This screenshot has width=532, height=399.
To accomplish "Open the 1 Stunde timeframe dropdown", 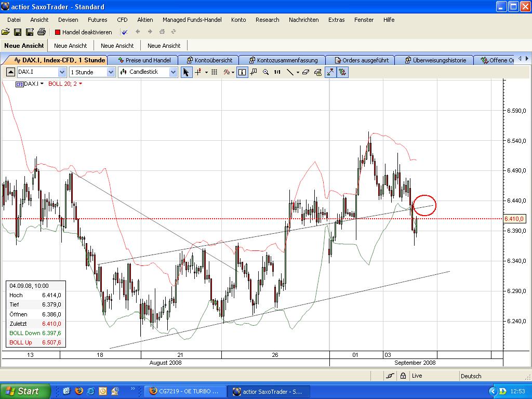I will [x=111, y=72].
